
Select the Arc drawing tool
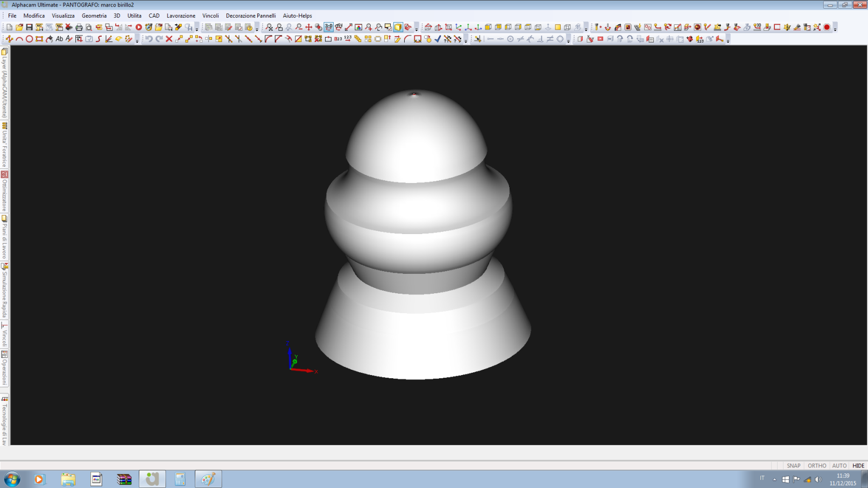(x=19, y=39)
